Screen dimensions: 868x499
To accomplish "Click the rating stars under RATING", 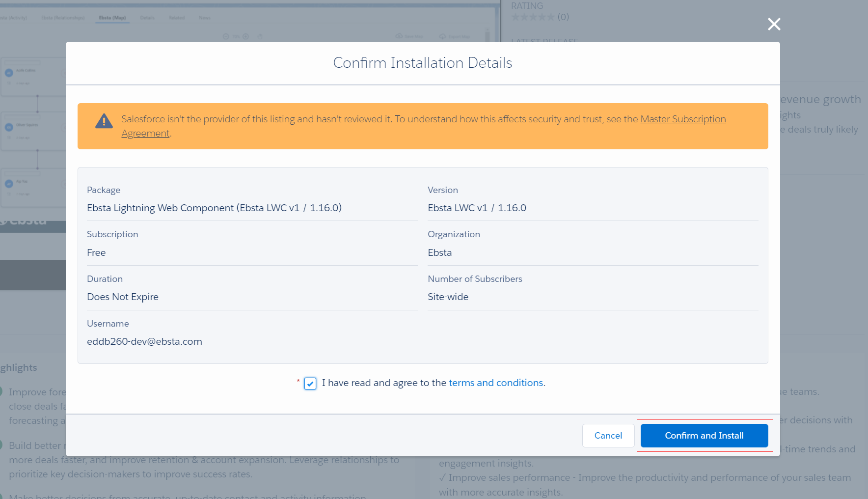I will (x=533, y=17).
